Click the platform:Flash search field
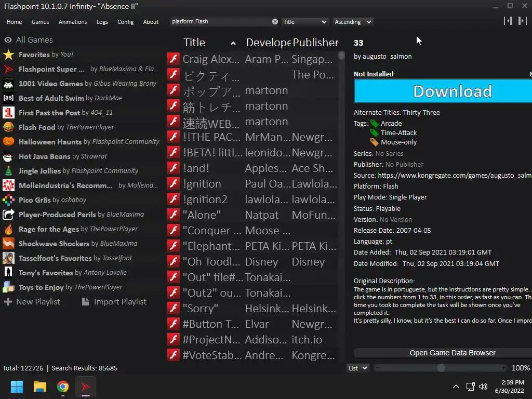 tap(220, 22)
